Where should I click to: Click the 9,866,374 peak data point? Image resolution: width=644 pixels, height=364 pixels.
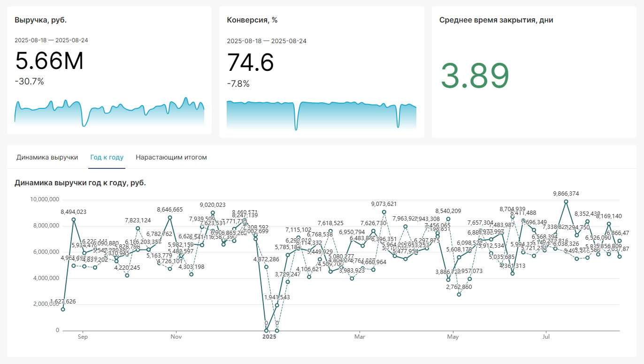click(x=566, y=201)
